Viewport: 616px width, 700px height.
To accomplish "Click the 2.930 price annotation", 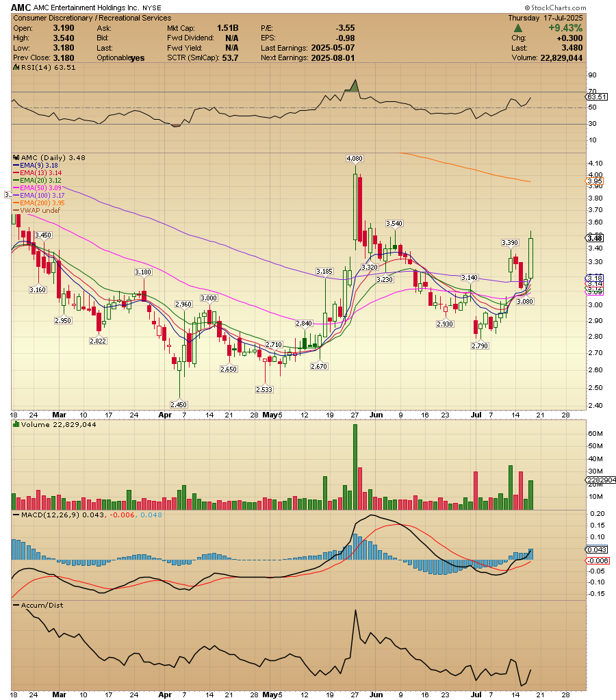I will 445,324.
